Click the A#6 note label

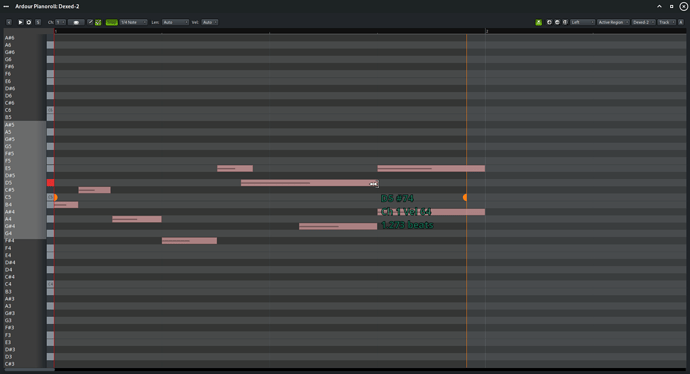10,38
